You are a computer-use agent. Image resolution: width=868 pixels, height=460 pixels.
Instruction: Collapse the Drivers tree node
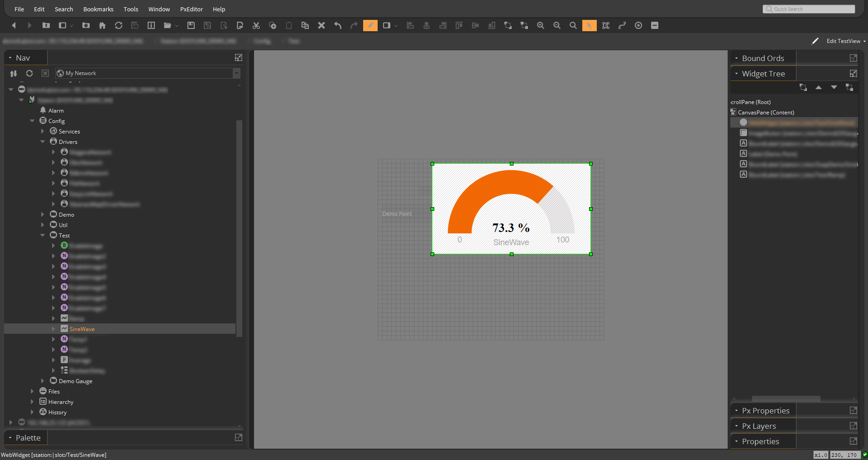tap(43, 142)
